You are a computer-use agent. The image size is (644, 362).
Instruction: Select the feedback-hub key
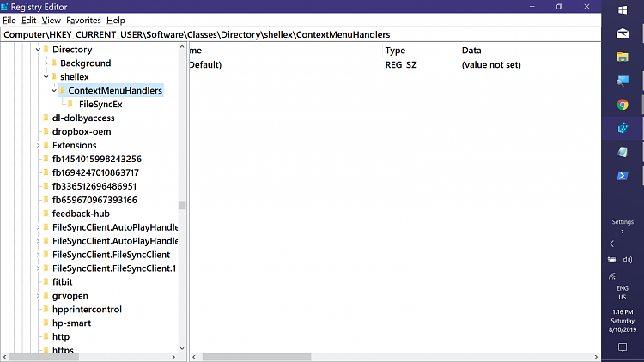[x=81, y=214]
